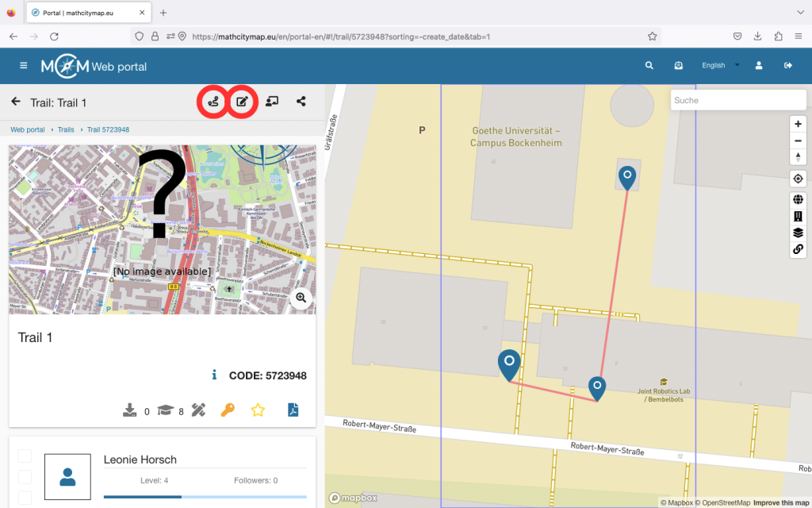Click into the Suche map search field

pyautogui.click(x=737, y=101)
